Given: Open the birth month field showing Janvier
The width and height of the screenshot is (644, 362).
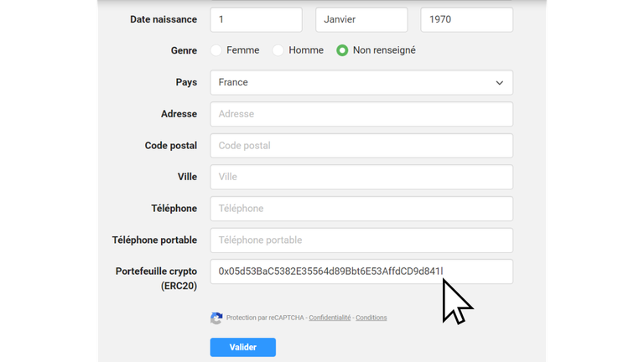Looking at the screenshot, I should [x=361, y=19].
